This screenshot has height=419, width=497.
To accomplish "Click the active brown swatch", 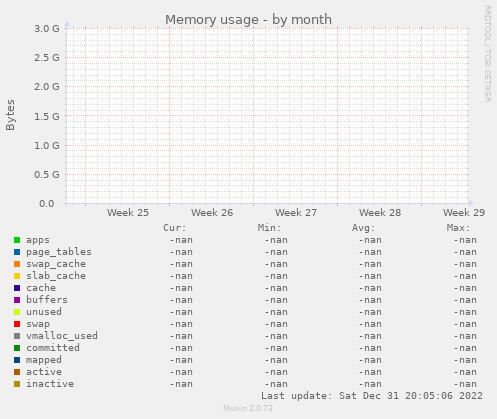I will [17, 372].
